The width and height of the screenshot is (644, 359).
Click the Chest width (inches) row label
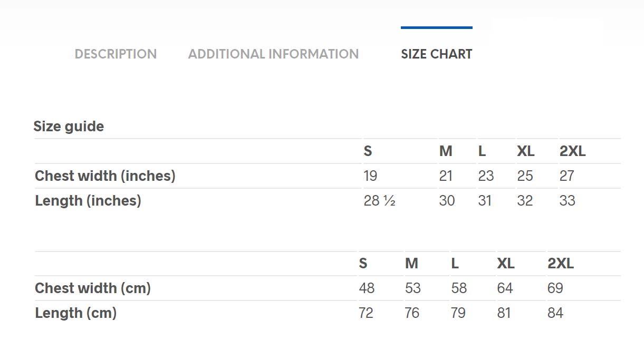point(105,176)
